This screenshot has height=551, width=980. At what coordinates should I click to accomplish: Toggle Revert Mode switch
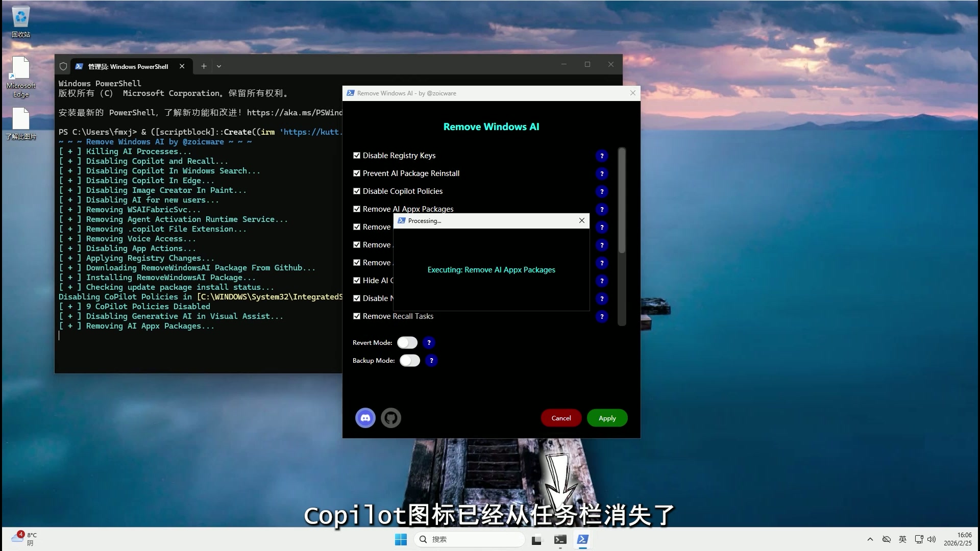[407, 343]
